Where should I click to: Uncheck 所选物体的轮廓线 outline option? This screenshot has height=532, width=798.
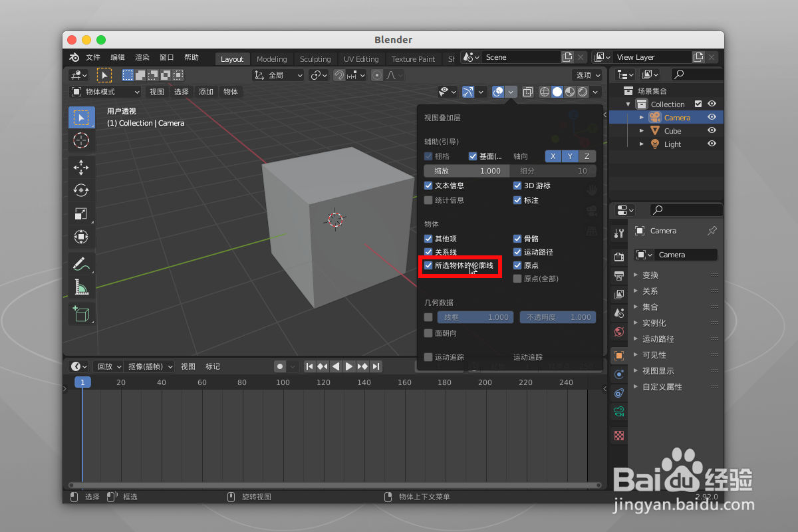(428, 265)
